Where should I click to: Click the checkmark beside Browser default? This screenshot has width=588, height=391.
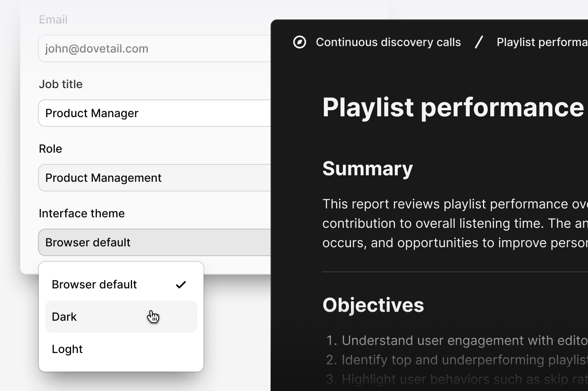[x=181, y=284]
